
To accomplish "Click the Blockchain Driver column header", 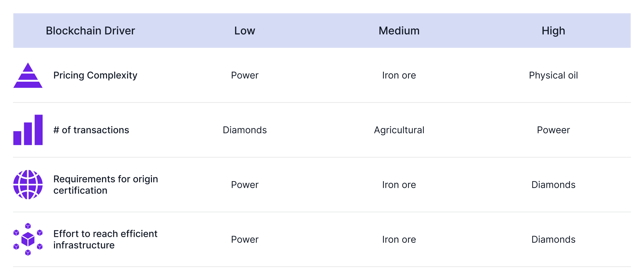I will click(x=90, y=31).
